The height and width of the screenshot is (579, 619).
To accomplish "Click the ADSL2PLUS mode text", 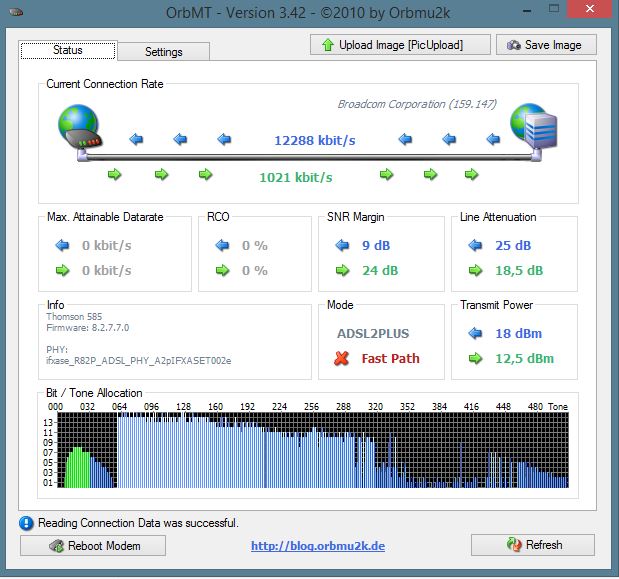I will tap(373, 334).
